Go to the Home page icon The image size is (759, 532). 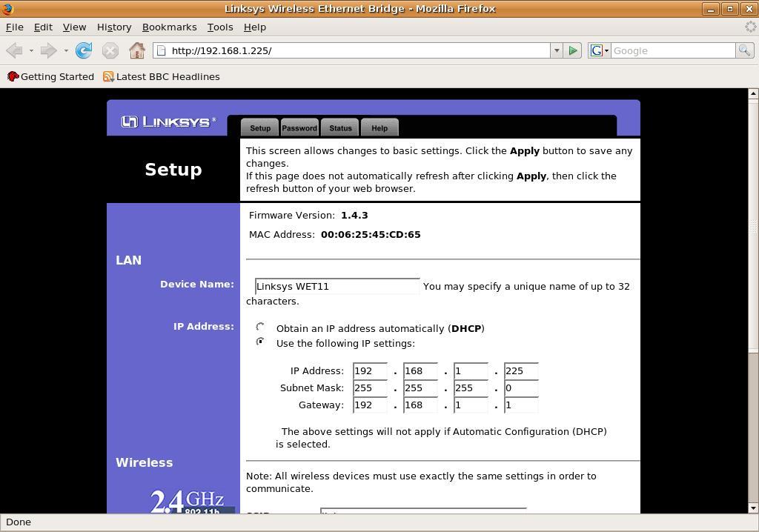(x=137, y=50)
